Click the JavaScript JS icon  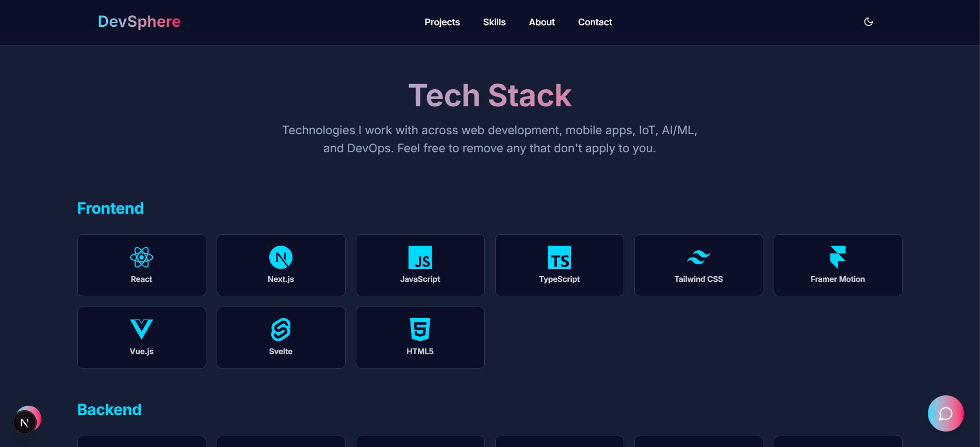tap(420, 257)
